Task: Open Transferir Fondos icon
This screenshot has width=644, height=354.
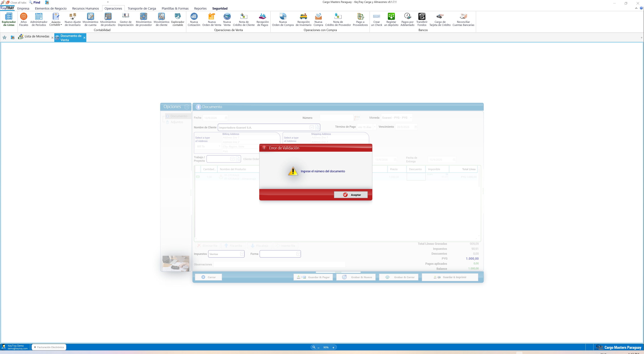Action: pos(422,19)
